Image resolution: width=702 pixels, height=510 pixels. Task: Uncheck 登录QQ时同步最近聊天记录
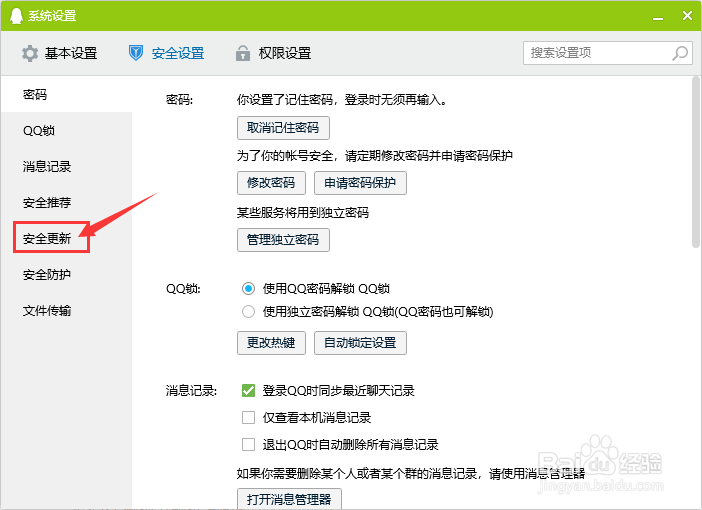click(x=248, y=390)
